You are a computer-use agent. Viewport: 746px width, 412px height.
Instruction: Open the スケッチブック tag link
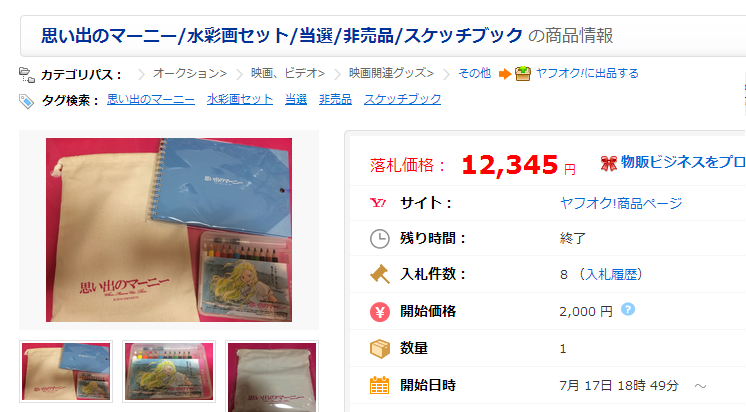pyautogui.click(x=402, y=99)
